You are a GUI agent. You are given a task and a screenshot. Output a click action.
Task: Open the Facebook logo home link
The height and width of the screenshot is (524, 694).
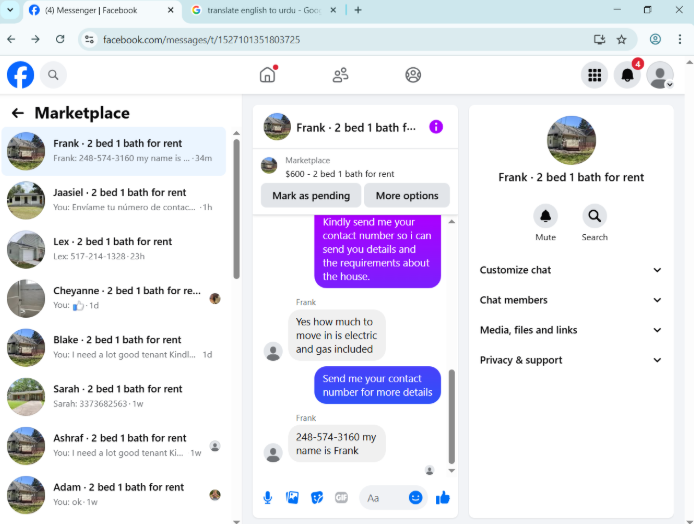coord(20,75)
